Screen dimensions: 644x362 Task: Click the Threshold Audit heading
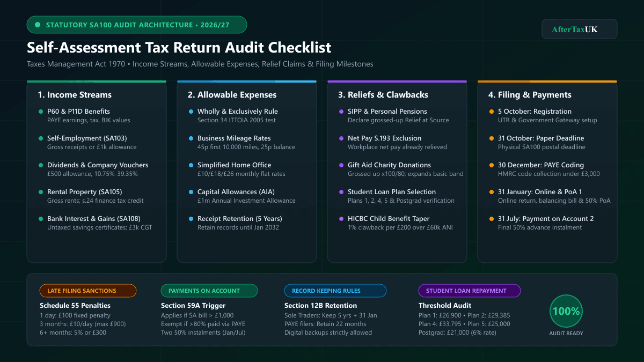click(445, 306)
